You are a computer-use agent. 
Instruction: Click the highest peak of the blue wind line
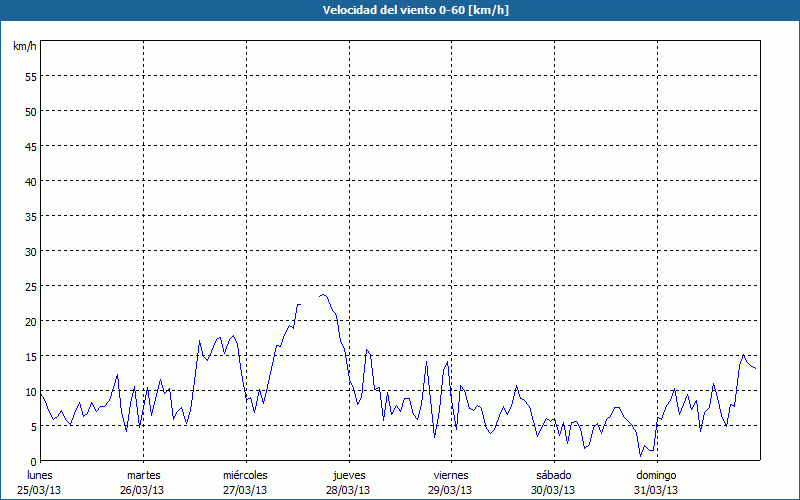(x=322, y=295)
